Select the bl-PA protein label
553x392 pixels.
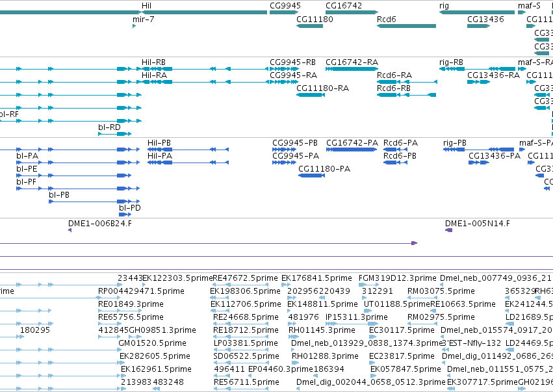point(27,156)
